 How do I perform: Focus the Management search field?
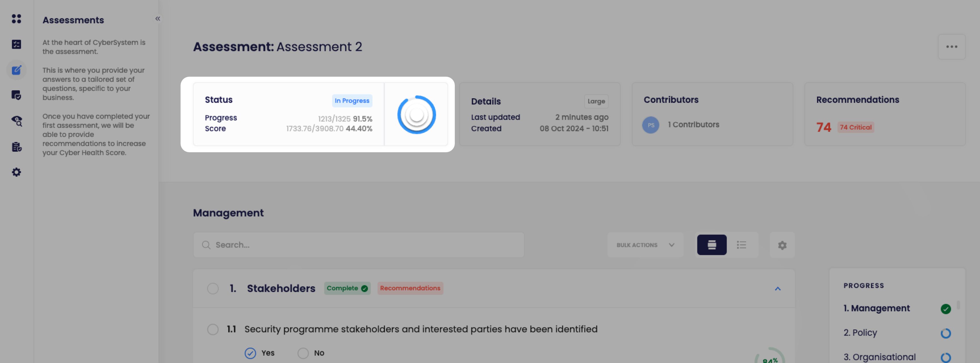coord(358,245)
